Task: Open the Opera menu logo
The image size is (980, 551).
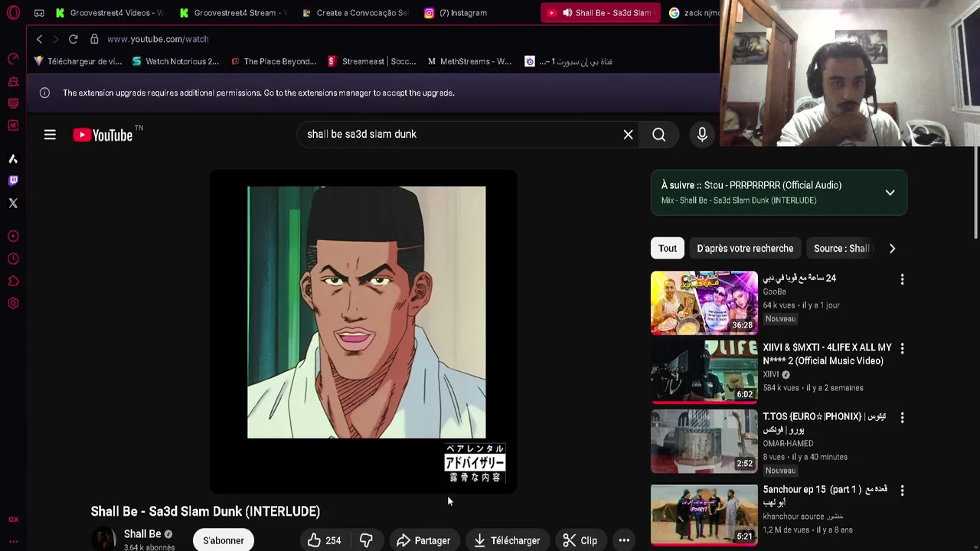Action: pyautogui.click(x=13, y=12)
